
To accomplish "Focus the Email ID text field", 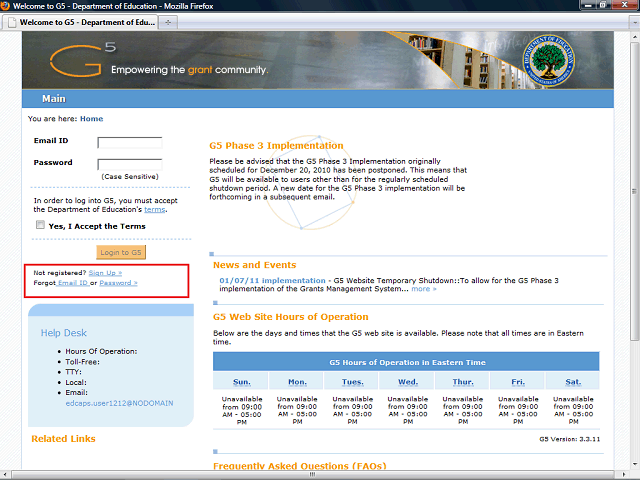I will coord(129,142).
